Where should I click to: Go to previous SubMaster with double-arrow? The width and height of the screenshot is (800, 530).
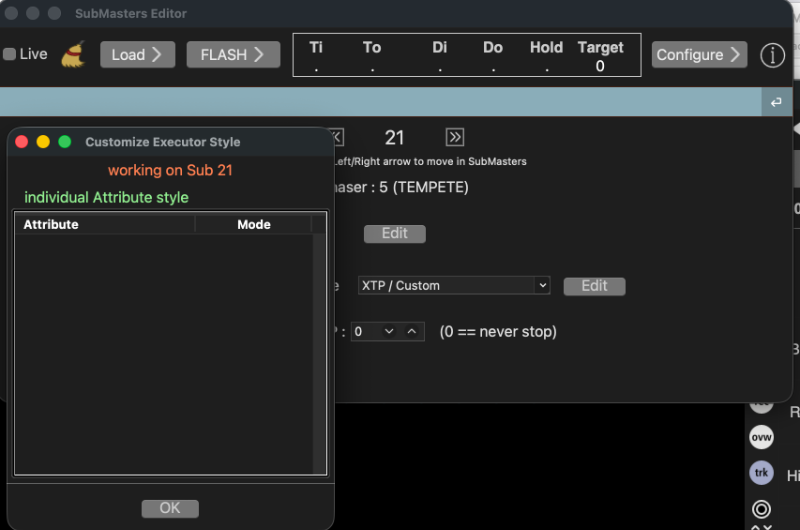337,137
